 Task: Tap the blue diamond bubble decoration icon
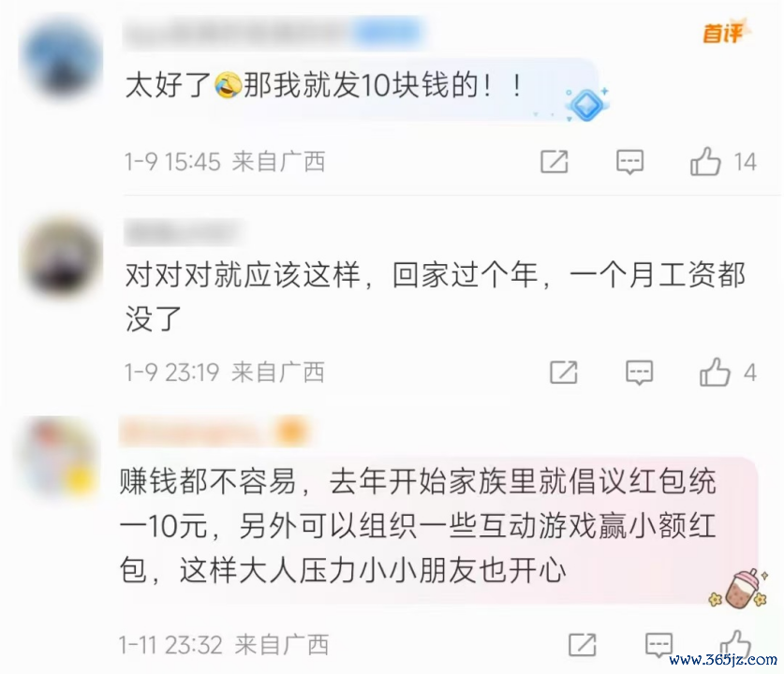587,104
